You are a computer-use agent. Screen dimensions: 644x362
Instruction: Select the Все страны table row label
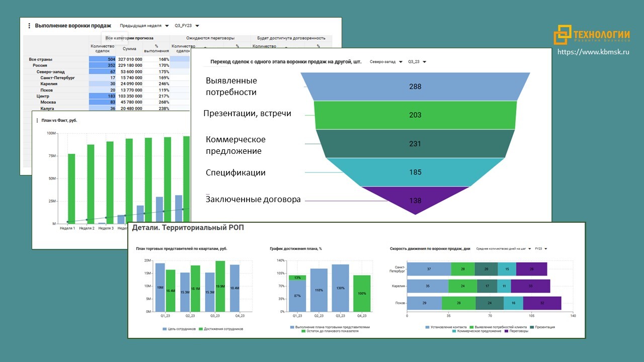(41, 59)
